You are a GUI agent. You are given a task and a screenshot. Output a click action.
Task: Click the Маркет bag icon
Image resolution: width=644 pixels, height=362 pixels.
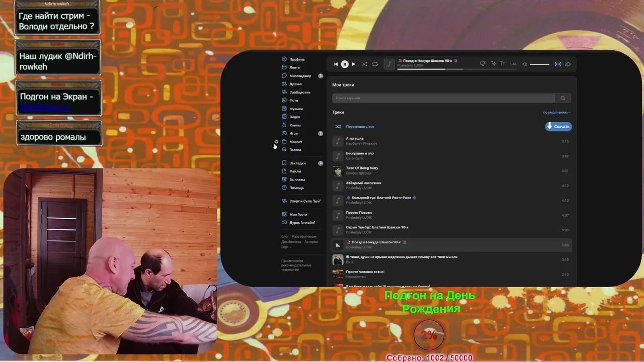pos(284,142)
